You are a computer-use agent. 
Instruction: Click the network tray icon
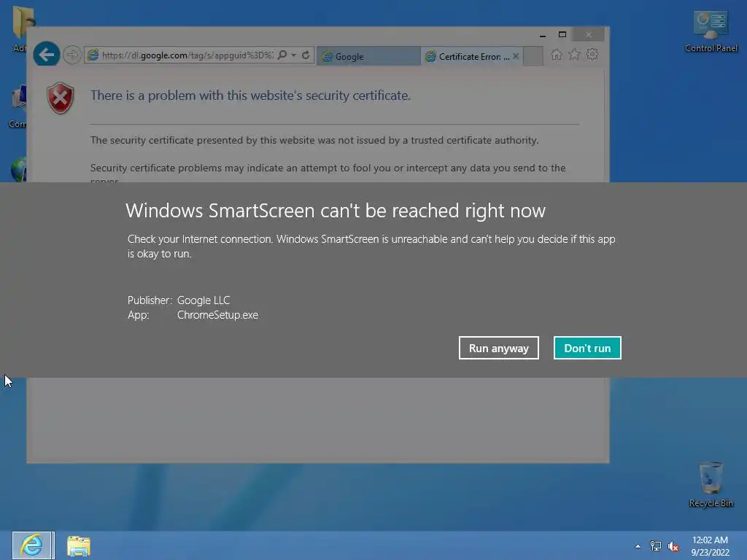(656, 546)
